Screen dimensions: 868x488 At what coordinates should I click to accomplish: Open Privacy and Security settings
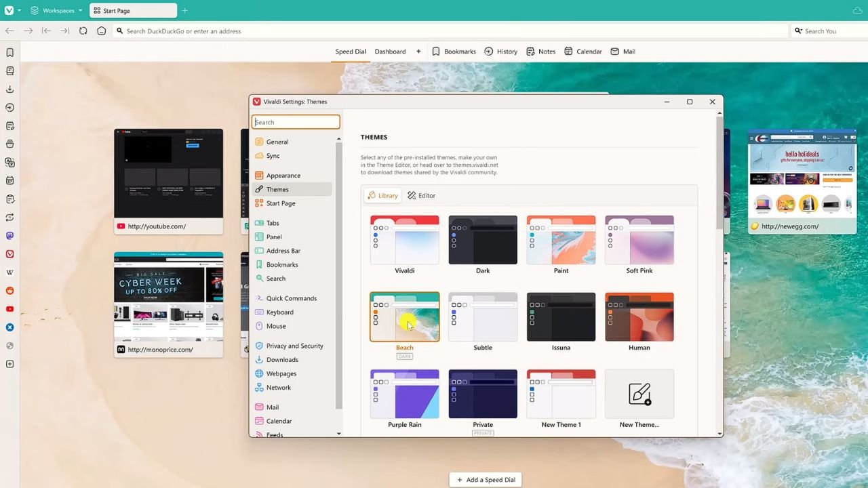(x=294, y=346)
